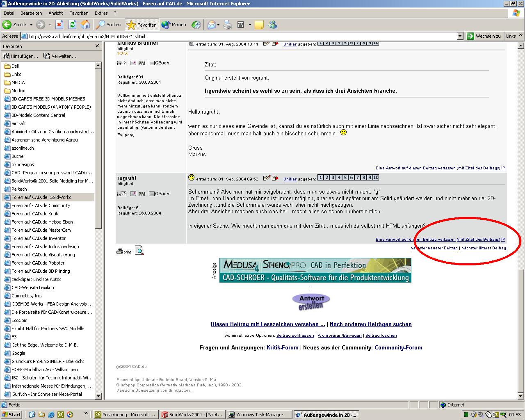
Task: Switch to SolidWorks 2004 in the taskbar
Action: (x=192, y=415)
